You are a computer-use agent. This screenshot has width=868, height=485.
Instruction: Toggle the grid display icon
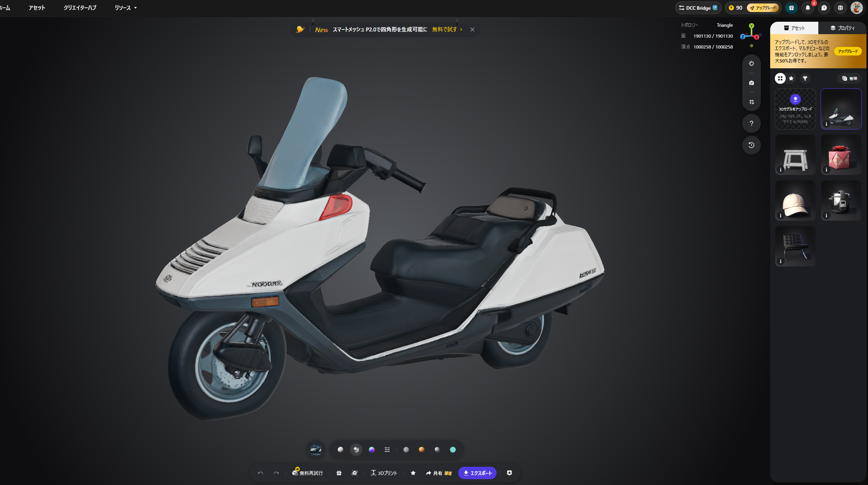(752, 102)
